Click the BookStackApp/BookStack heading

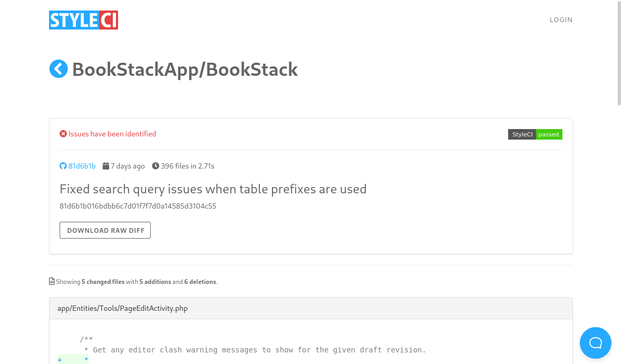point(185,70)
